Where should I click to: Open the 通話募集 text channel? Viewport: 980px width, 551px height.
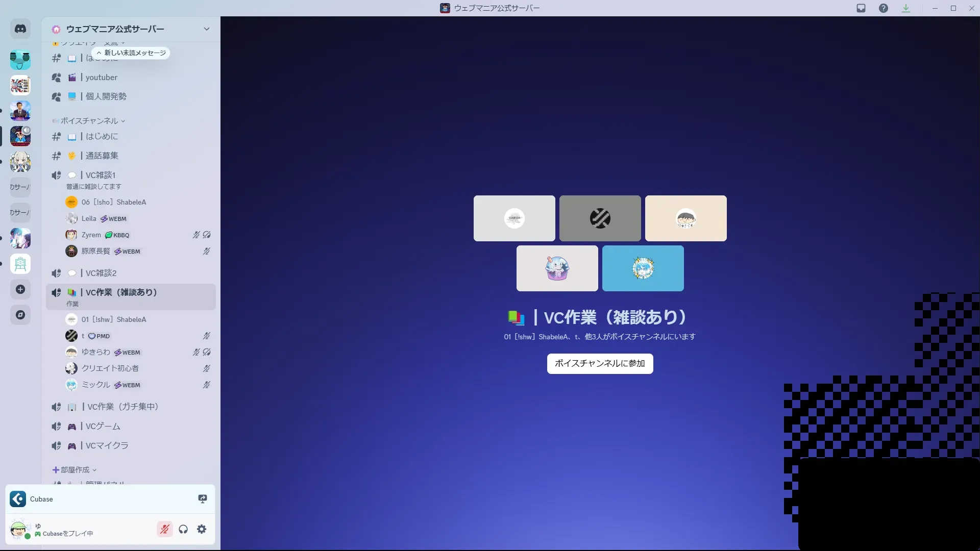click(x=102, y=156)
